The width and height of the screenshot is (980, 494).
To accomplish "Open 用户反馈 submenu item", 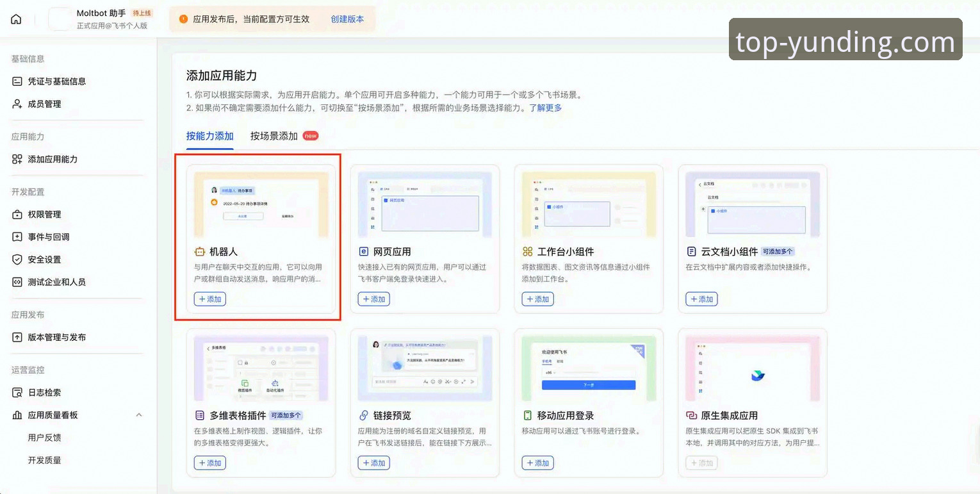I will [x=44, y=438].
